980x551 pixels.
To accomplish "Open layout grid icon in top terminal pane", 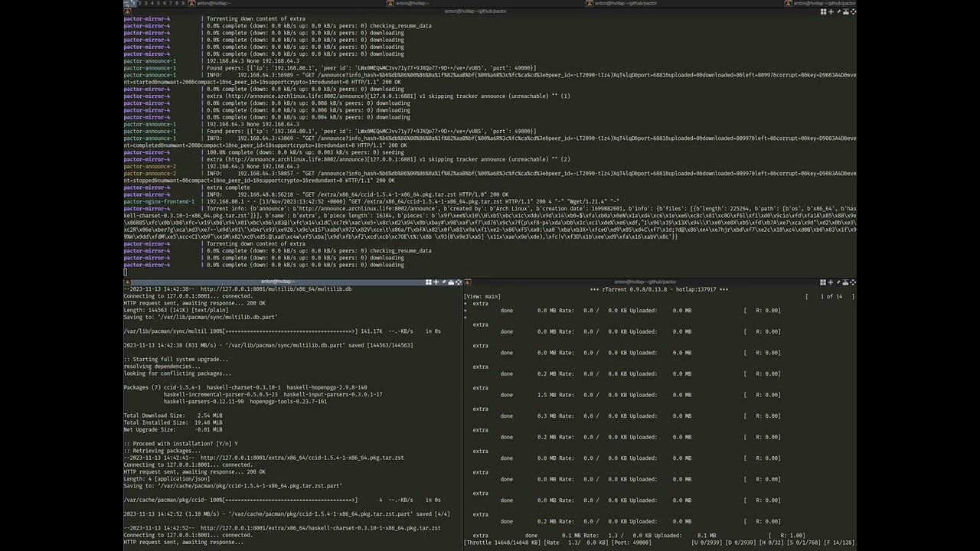I will pos(824,11).
